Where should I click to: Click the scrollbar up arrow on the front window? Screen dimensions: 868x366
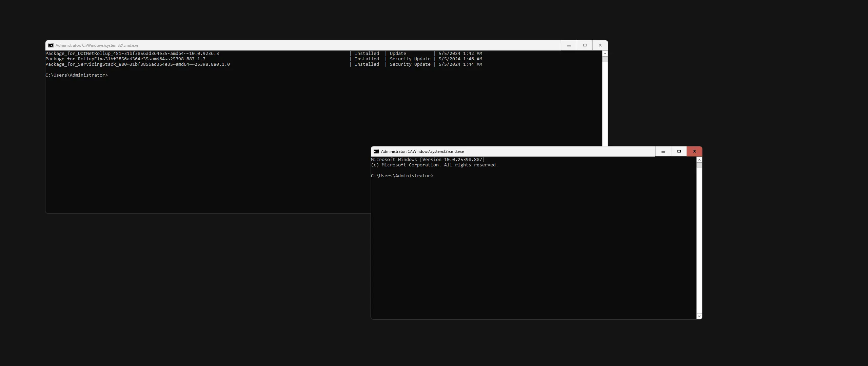[699, 160]
